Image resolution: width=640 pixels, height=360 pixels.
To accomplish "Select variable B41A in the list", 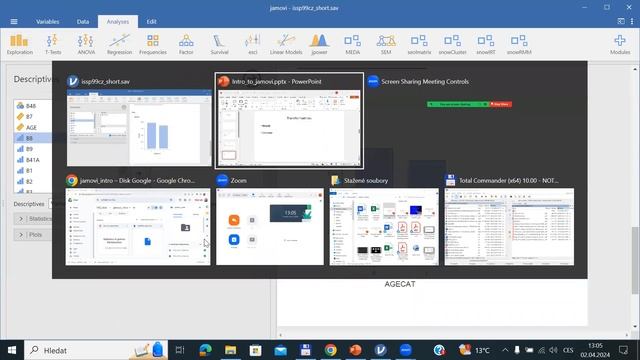I will (33, 160).
